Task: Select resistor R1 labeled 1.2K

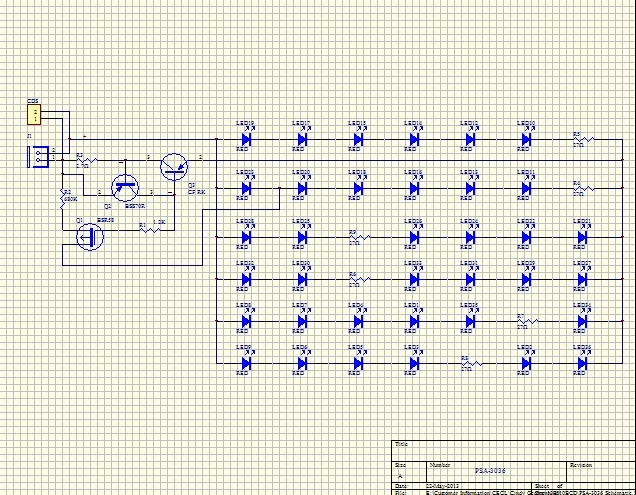Action: point(150,230)
